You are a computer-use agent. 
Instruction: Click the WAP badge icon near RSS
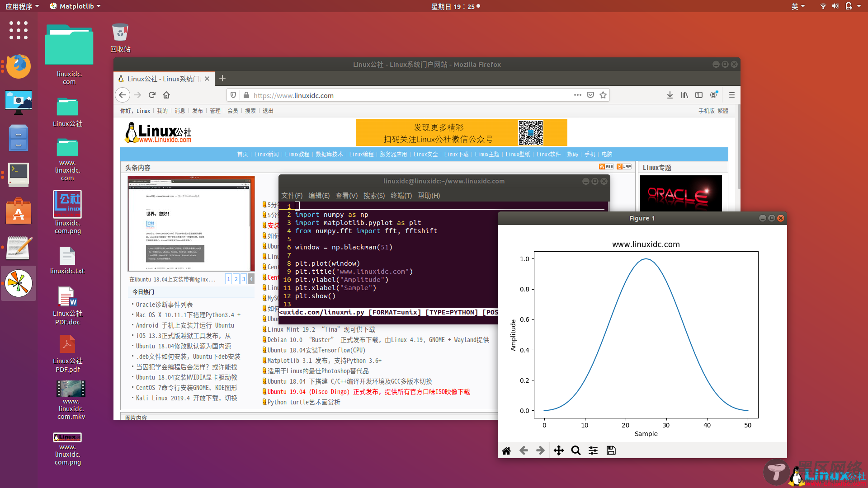624,167
